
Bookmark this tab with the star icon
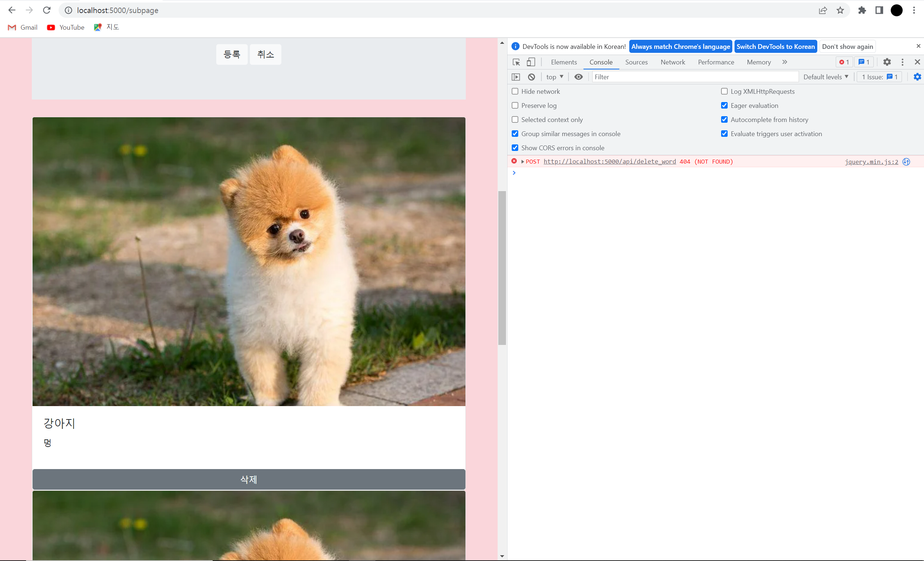(840, 10)
